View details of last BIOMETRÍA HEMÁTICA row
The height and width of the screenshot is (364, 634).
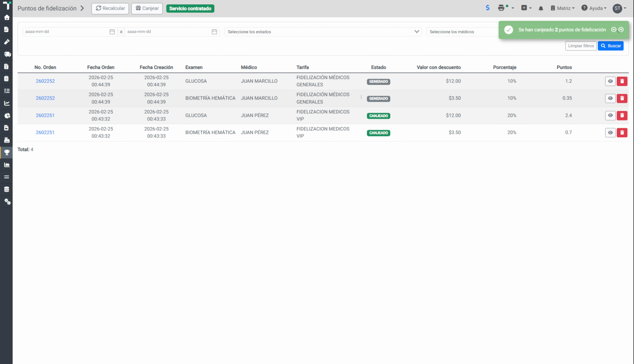tap(610, 133)
